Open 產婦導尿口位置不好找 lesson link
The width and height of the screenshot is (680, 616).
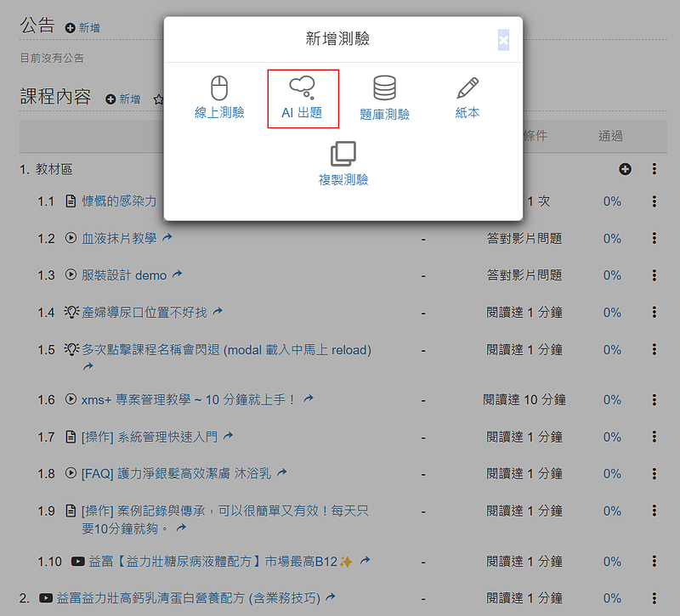144,313
